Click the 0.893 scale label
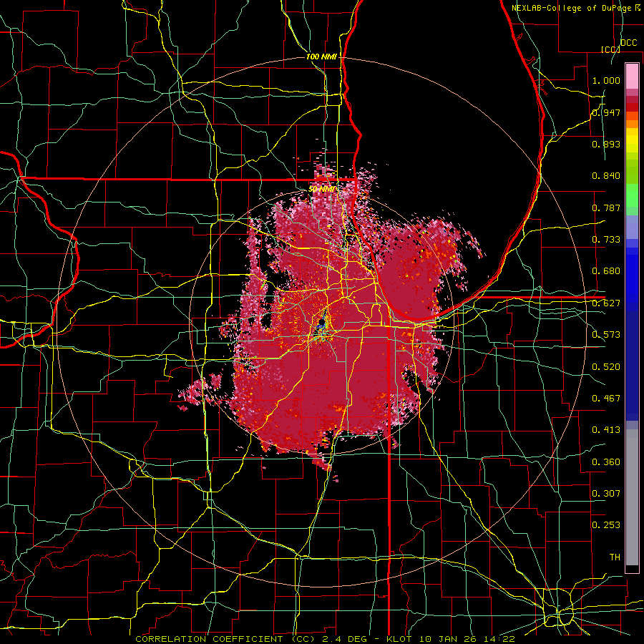The width and height of the screenshot is (644, 644). (x=606, y=144)
